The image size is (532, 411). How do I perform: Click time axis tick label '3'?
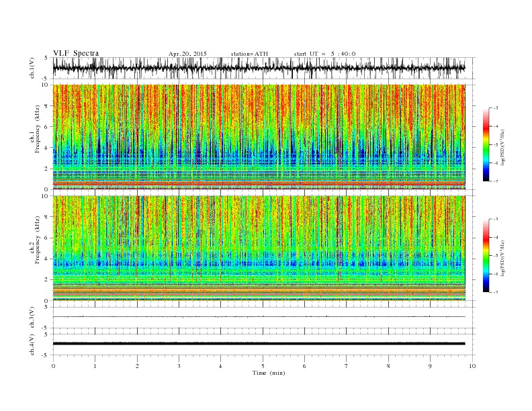pyautogui.click(x=179, y=366)
